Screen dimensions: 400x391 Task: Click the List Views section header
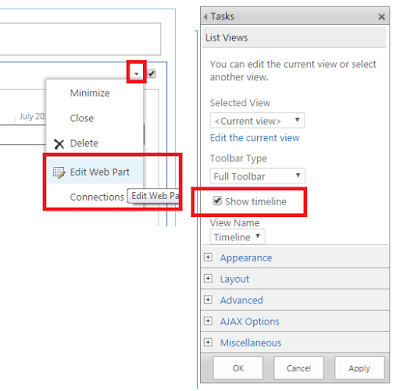[294, 38]
